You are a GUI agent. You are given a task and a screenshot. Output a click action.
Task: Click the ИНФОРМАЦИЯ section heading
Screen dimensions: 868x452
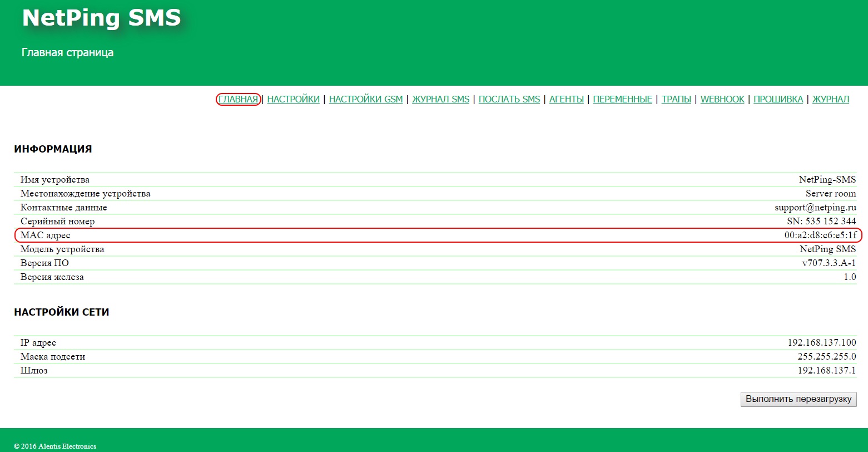(x=53, y=149)
